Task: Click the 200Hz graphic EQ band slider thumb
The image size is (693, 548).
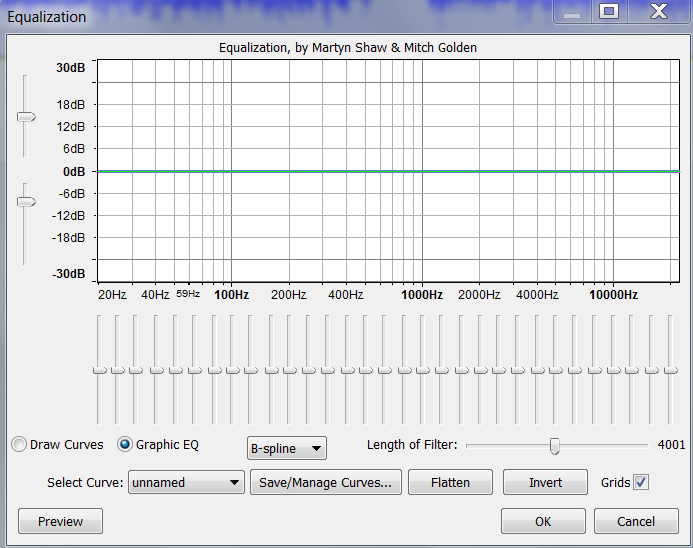Action: [x=289, y=370]
